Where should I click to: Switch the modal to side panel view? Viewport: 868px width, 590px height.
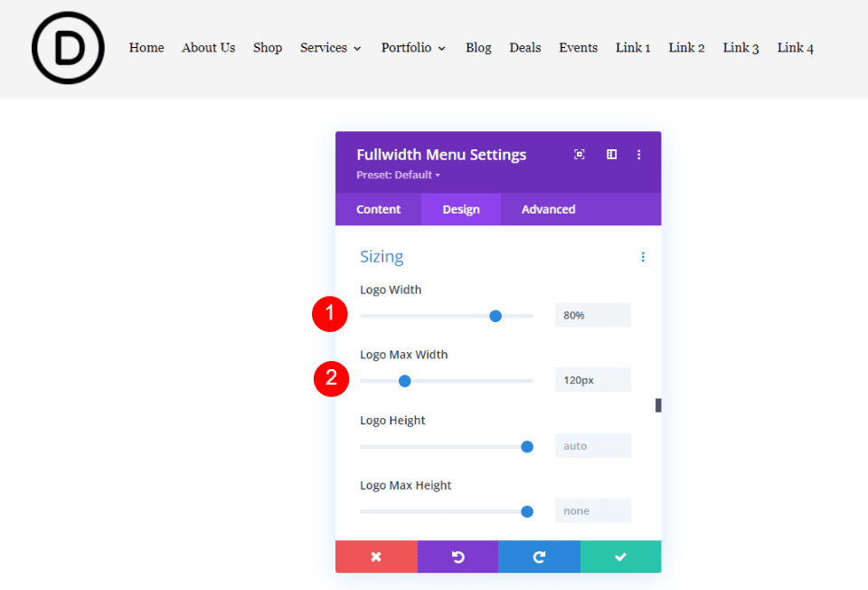(611, 154)
